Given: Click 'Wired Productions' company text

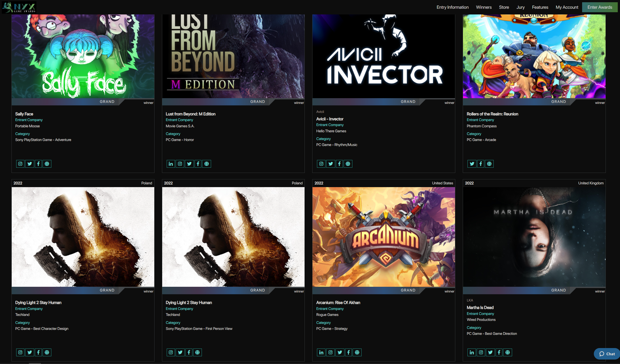Looking at the screenshot, I should coord(481,320).
